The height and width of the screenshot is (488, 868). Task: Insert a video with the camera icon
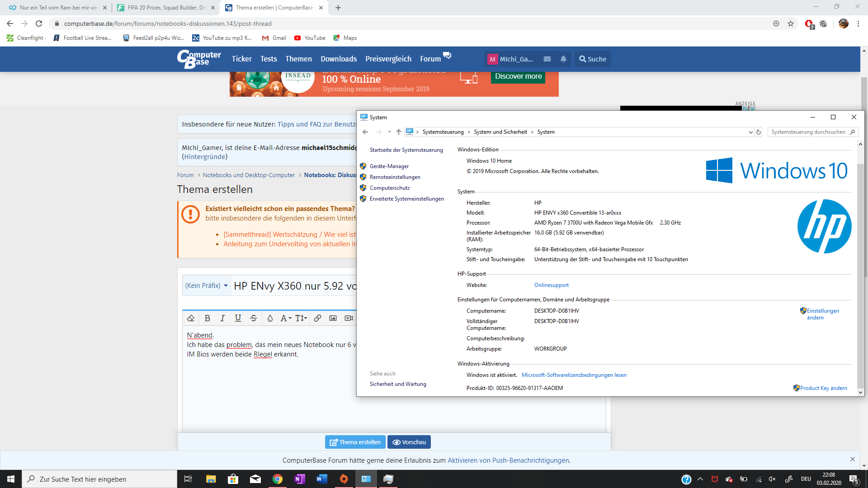[x=348, y=318]
